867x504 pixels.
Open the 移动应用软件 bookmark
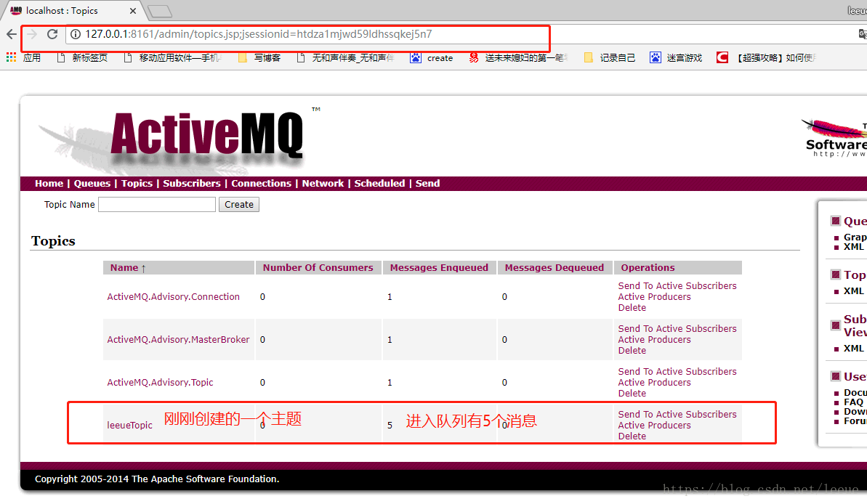[172, 57]
